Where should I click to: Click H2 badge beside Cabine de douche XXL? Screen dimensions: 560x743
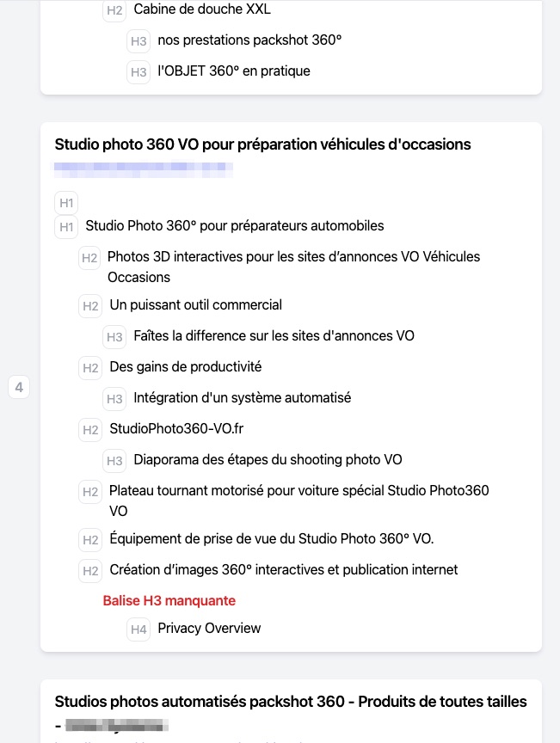[x=114, y=10]
